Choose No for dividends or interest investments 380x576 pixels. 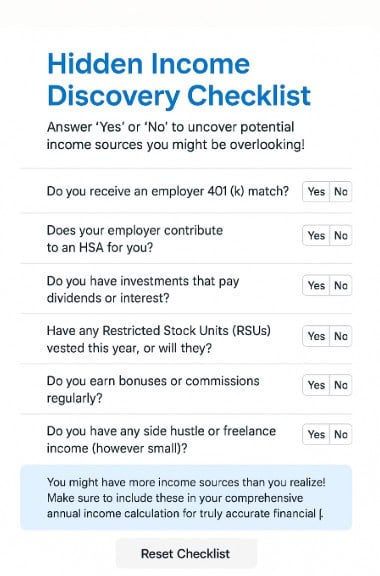(341, 285)
